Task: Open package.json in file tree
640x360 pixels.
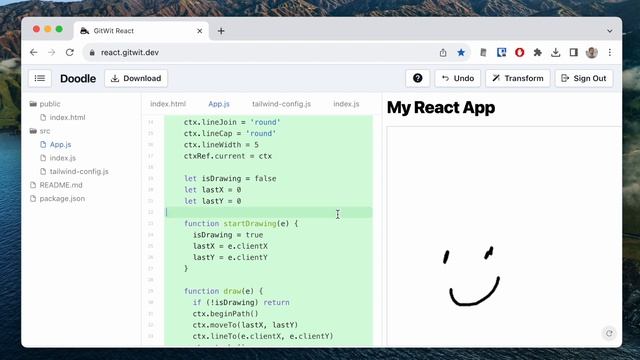Action: [x=57, y=198]
